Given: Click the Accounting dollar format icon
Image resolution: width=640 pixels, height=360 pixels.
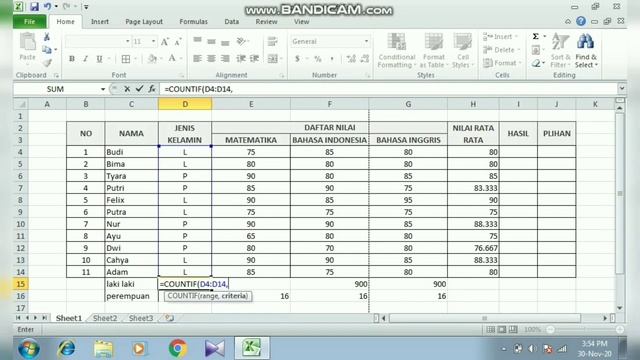Looking at the screenshot, I should (x=297, y=59).
